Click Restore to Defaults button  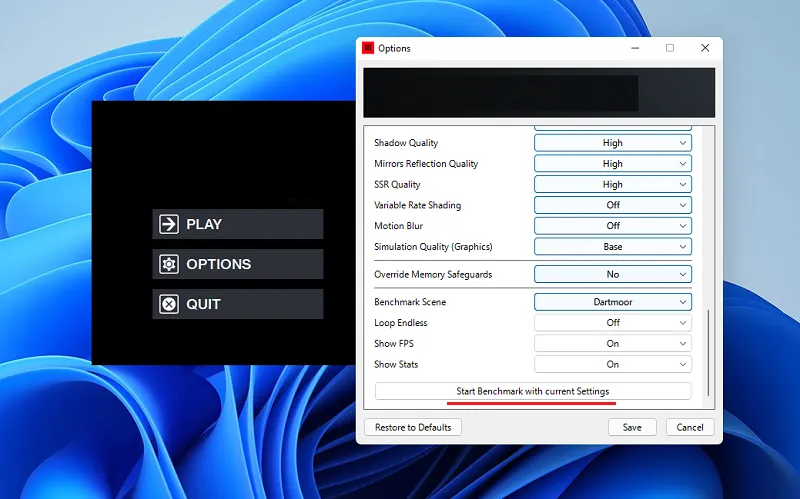[413, 427]
